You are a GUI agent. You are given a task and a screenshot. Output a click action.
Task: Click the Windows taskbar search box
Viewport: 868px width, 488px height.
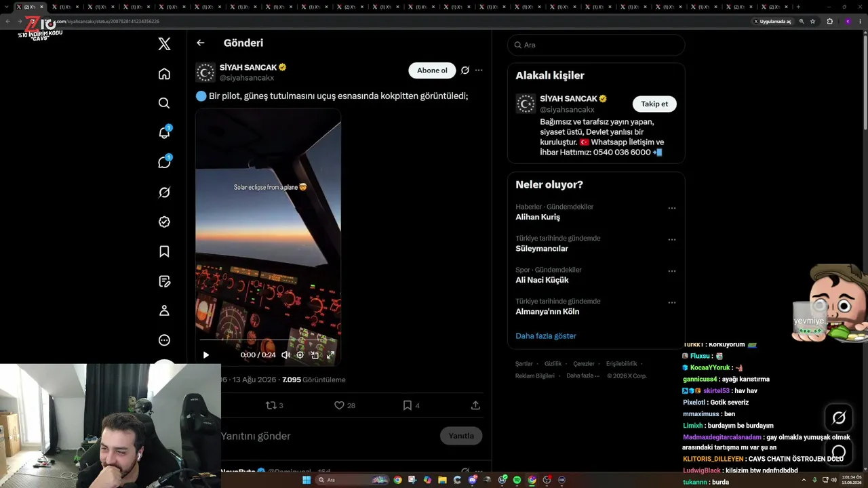click(x=351, y=480)
